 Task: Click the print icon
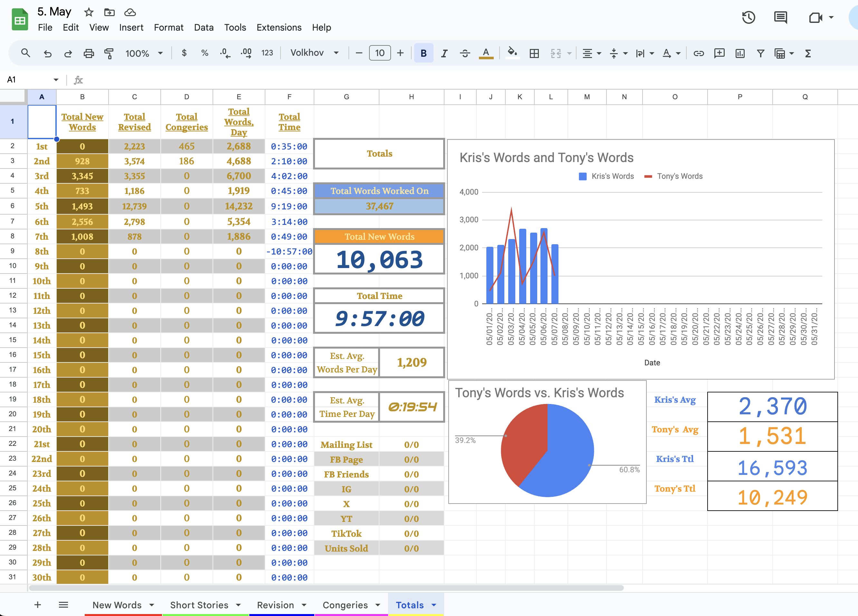click(x=89, y=53)
